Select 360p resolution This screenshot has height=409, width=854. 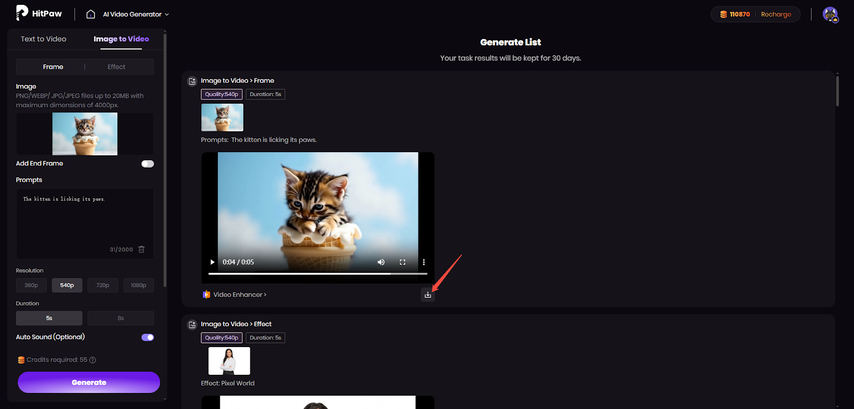pos(31,285)
